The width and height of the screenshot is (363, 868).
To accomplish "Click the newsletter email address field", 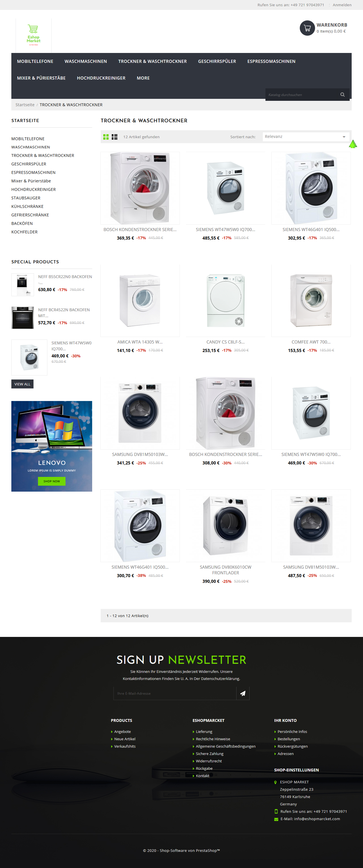I will (175, 694).
